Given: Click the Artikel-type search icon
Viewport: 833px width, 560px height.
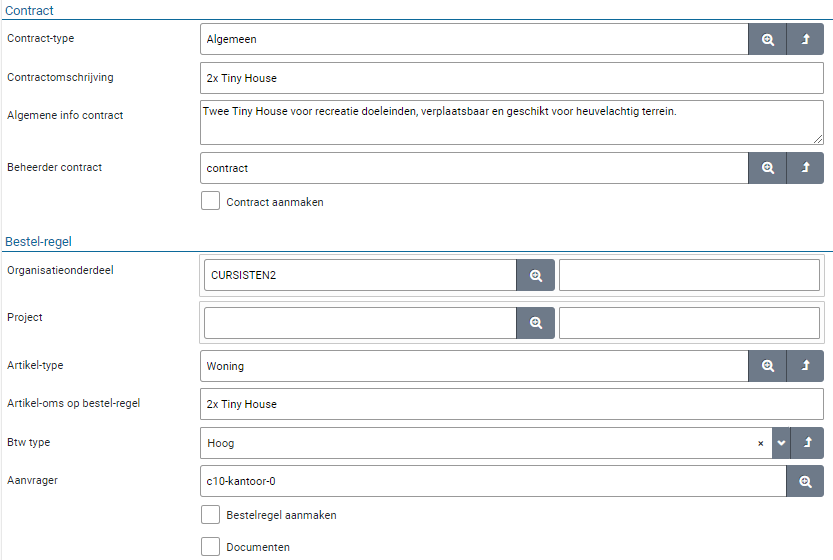Looking at the screenshot, I should pos(767,366).
